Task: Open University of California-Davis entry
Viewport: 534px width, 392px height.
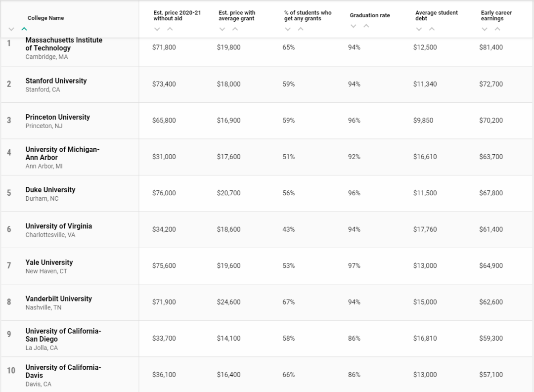Action: tap(63, 371)
